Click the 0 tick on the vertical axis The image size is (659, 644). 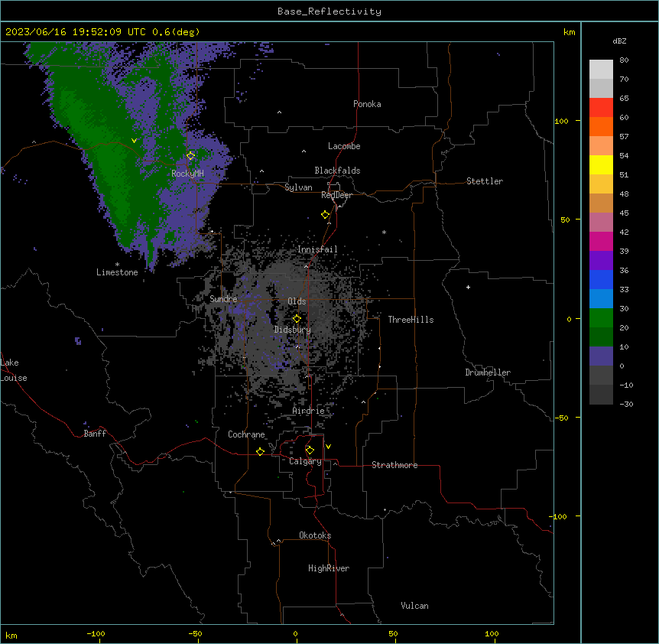[x=569, y=319]
